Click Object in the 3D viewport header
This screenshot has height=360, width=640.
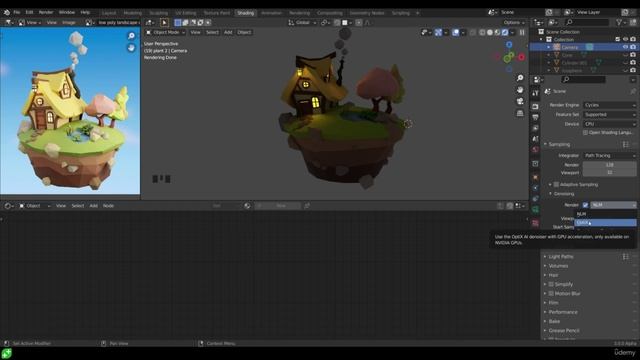click(244, 32)
